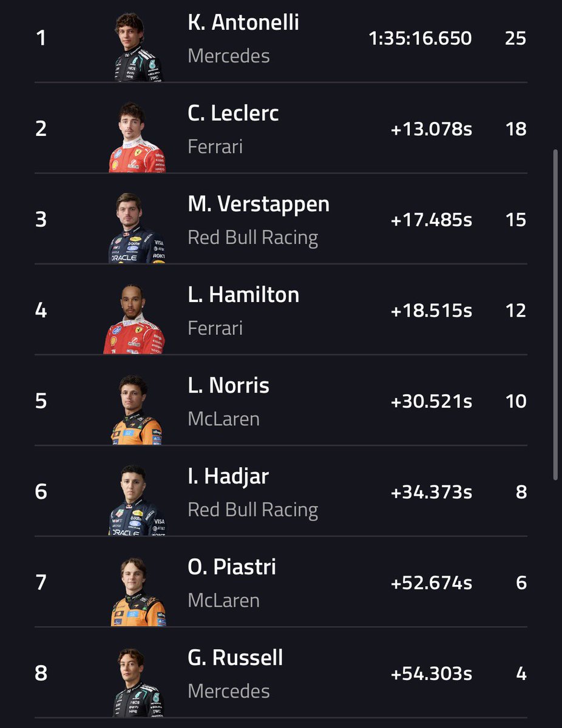
Task: Select the M. Verstappen name
Action: (x=259, y=204)
